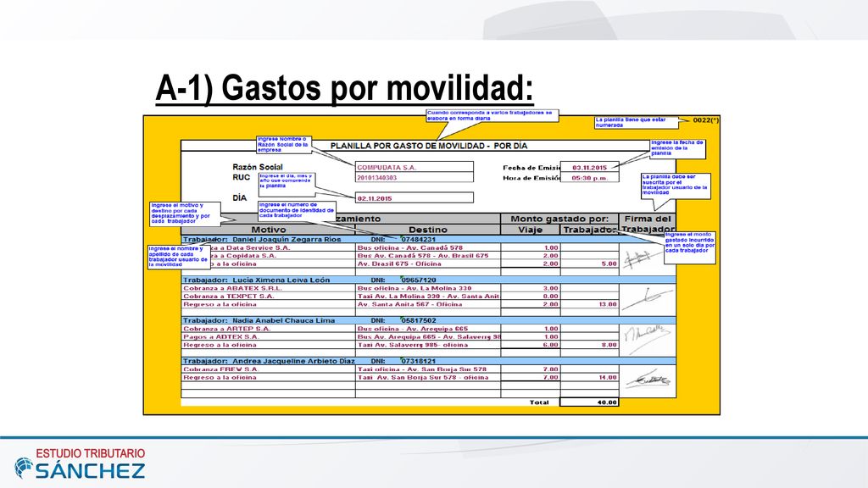Click the "Firma del Trabajador" header
868x488 pixels.
[648, 224]
